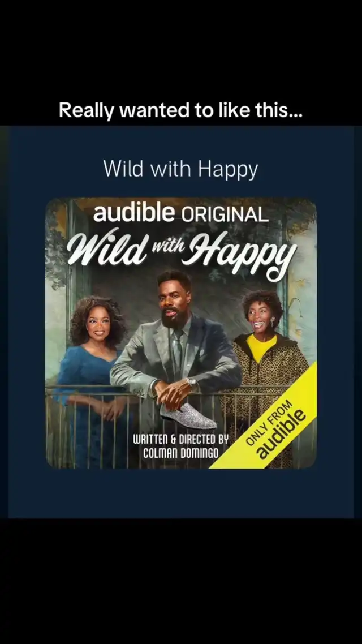Click the "Colman Domingo" name text
Image resolution: width=362 pixels, height=644 pixels.
(180, 454)
